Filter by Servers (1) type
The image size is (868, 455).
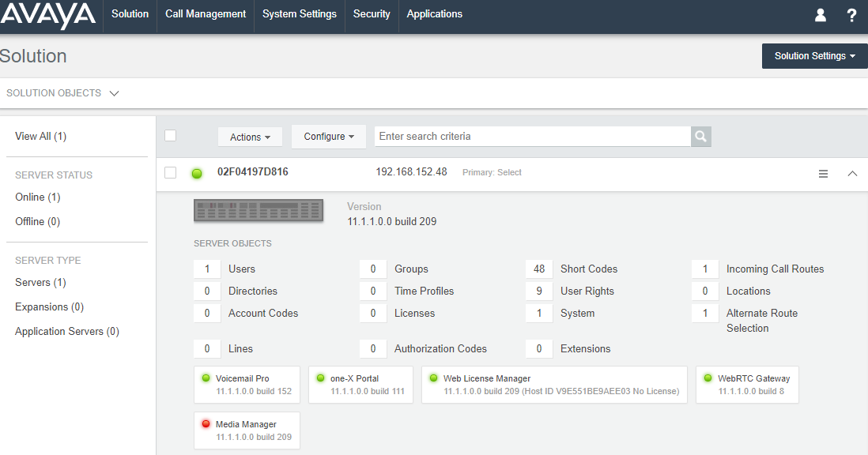40,282
